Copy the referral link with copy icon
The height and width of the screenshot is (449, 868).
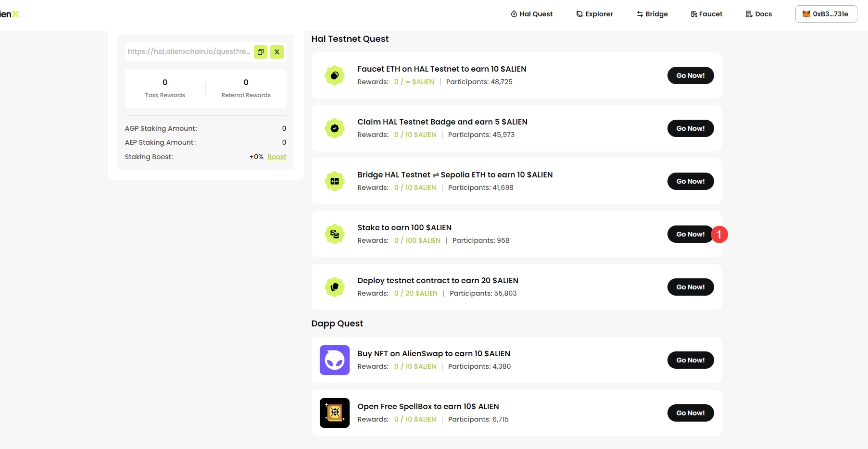[261, 52]
